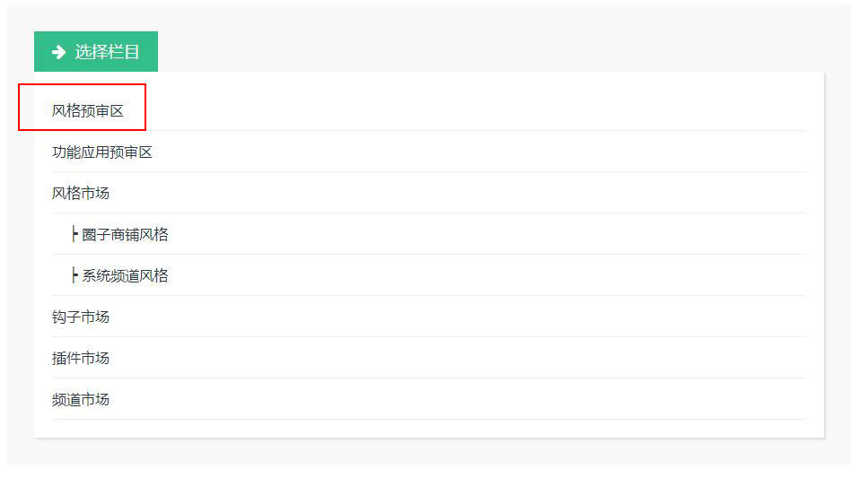The image size is (868, 478).
Task: Select the 风格市场 parent category
Action: coord(81,194)
